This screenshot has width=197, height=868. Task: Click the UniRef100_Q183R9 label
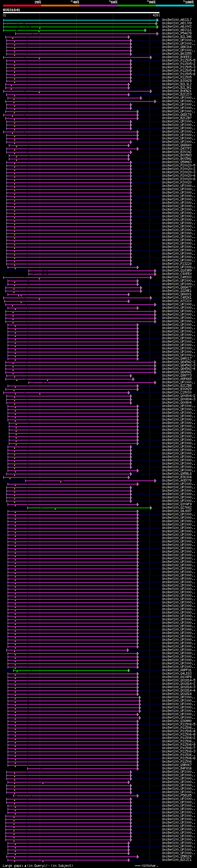tap(177, 271)
